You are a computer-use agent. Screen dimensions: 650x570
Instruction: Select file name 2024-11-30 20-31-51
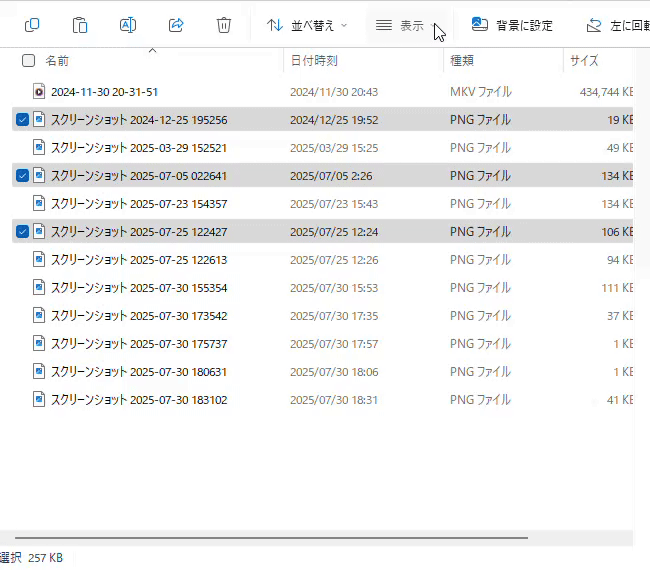point(104,92)
